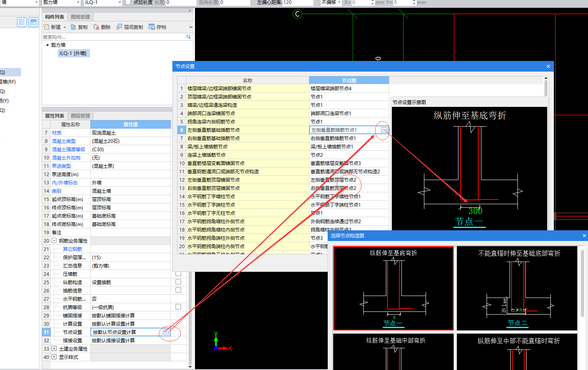Click the 删除 delete component icon
This screenshot has height=370, width=588.
[96, 27]
